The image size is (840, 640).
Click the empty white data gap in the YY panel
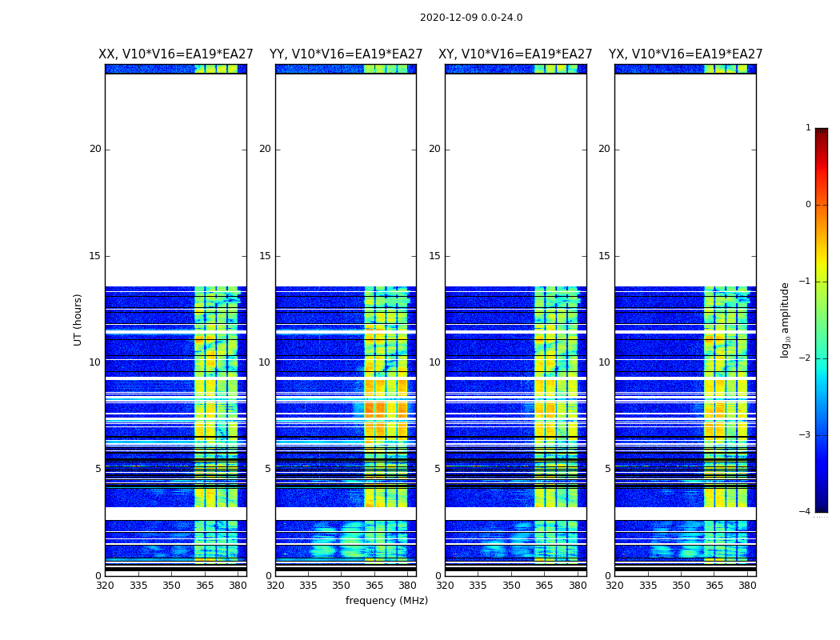[346, 180]
